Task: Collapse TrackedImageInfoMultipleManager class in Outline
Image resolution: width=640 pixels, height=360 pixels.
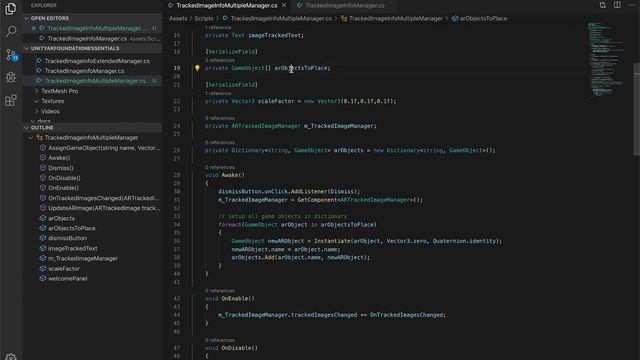Action: point(31,138)
